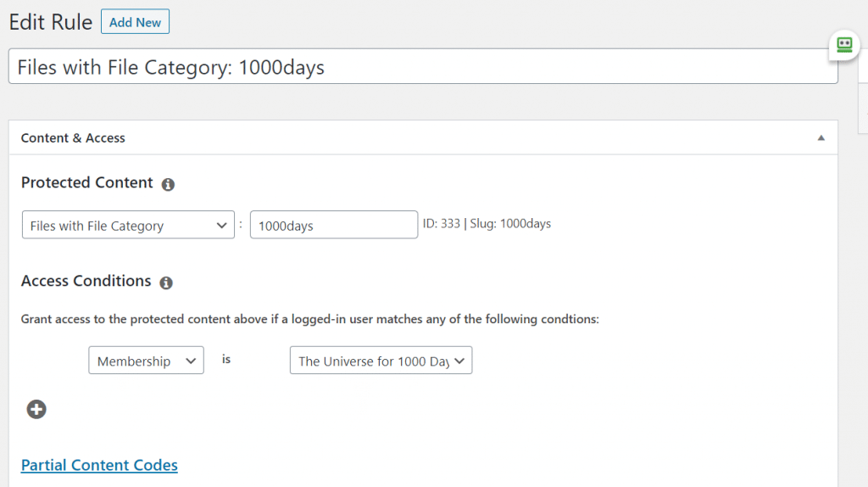Image resolution: width=868 pixels, height=487 pixels.
Task: Click the Add New button
Action: [x=135, y=22]
